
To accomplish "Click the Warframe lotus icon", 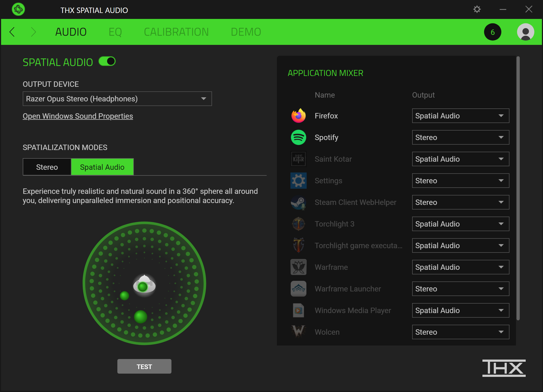I will [x=298, y=267].
